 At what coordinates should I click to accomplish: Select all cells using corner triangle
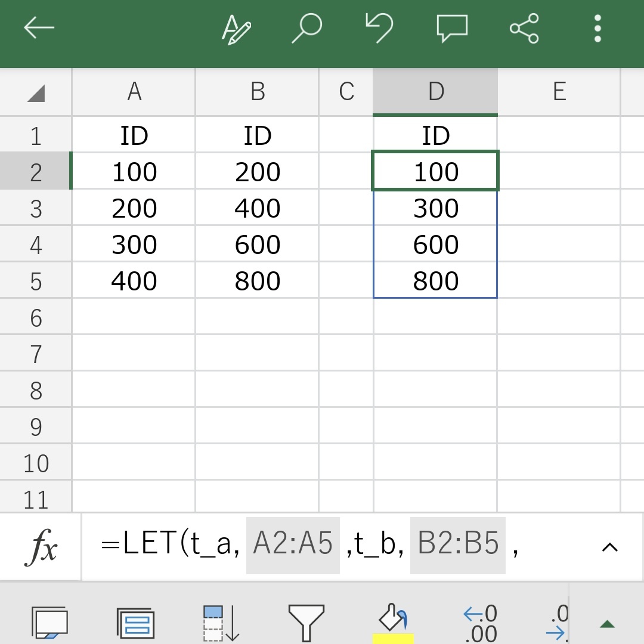coord(36,93)
